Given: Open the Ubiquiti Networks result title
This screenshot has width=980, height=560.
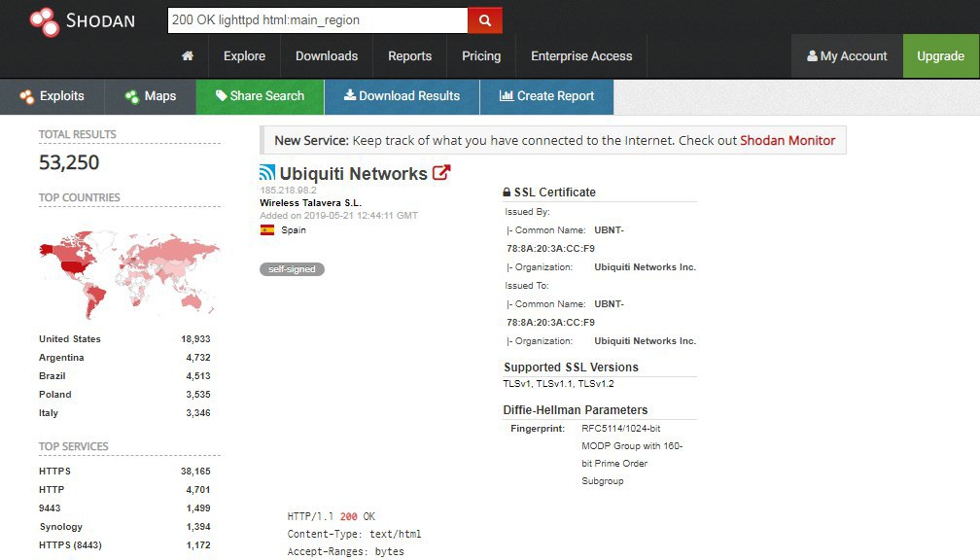Looking at the screenshot, I should coord(353,173).
